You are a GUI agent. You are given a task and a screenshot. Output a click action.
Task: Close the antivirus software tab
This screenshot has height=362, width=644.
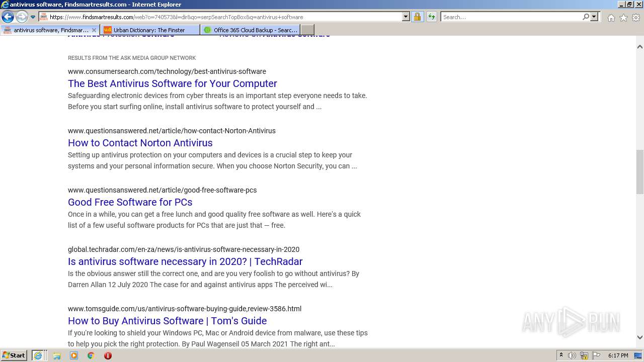click(x=94, y=30)
